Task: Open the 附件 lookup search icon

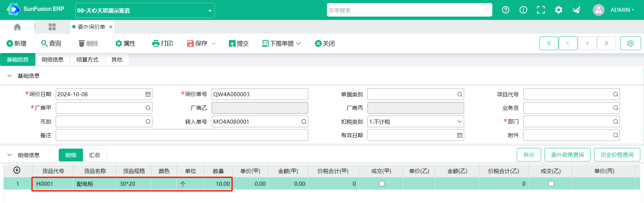Action: tap(615, 135)
